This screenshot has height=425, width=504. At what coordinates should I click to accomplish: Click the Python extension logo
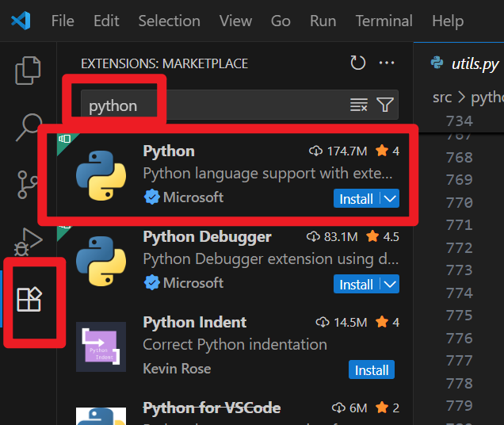(101, 176)
